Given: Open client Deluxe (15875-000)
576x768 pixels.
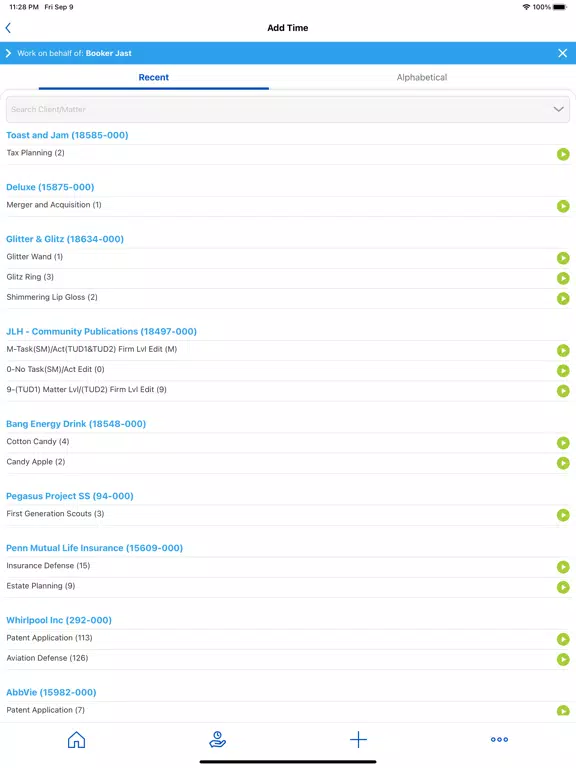Looking at the screenshot, I should 50,187.
